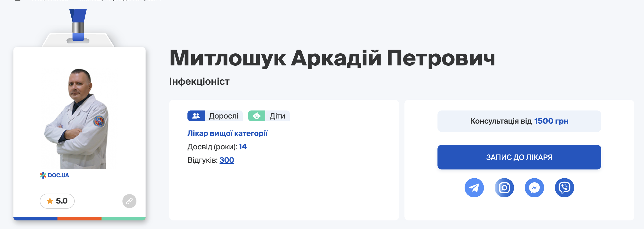This screenshot has height=229, width=644.
Task: Click the gray copy-link chain icon
Action: pyautogui.click(x=129, y=201)
